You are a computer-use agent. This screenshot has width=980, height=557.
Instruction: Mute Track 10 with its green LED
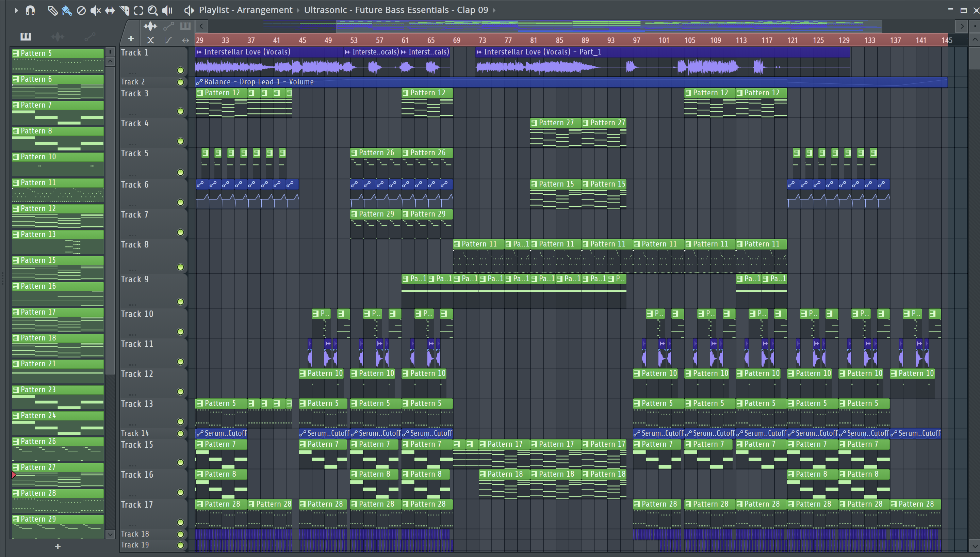coord(180,332)
